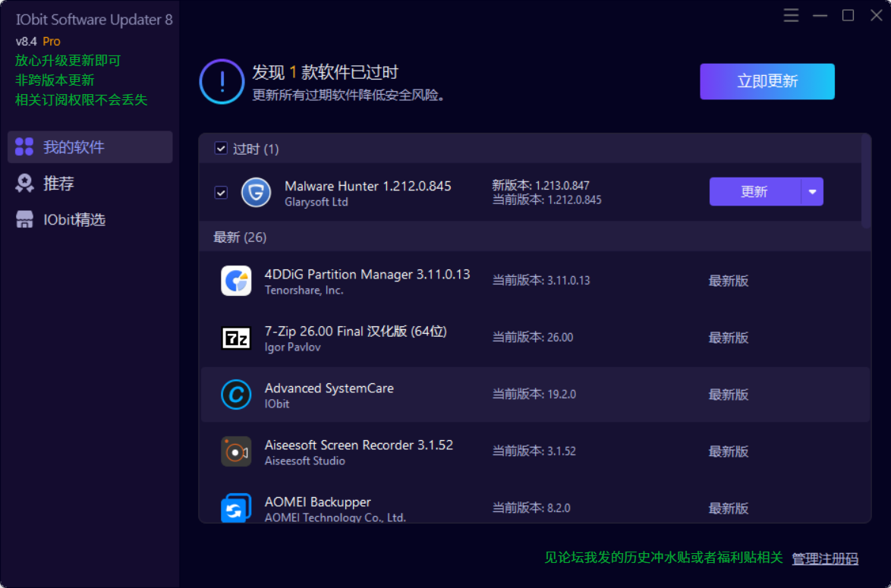Open the 管理注册码 link
The height and width of the screenshot is (588, 891).
click(825, 559)
